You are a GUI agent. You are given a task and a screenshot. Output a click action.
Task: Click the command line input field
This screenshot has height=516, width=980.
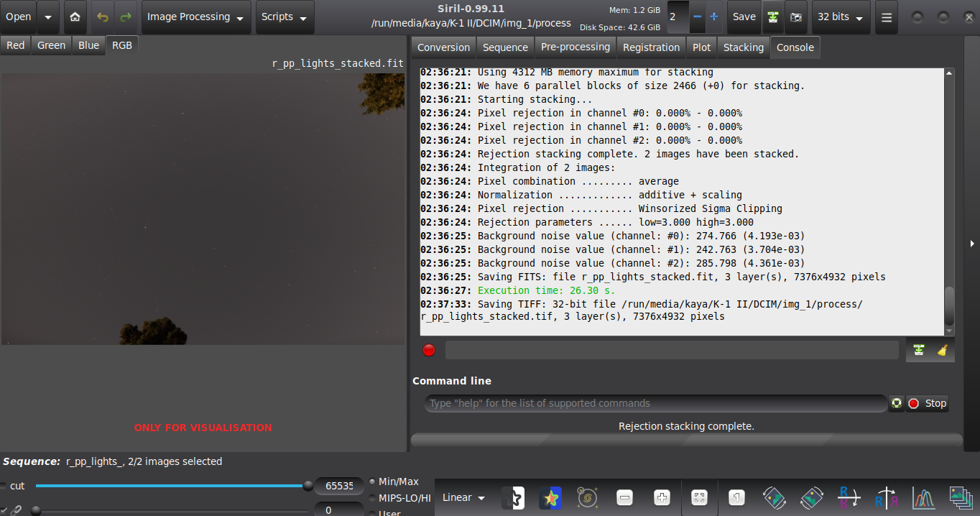(x=655, y=403)
